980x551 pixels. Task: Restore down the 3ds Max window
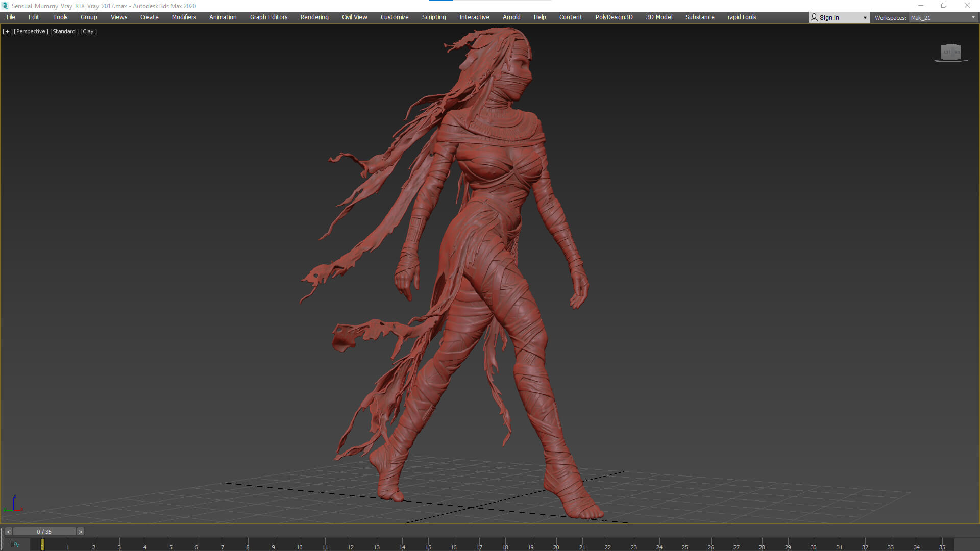point(944,6)
